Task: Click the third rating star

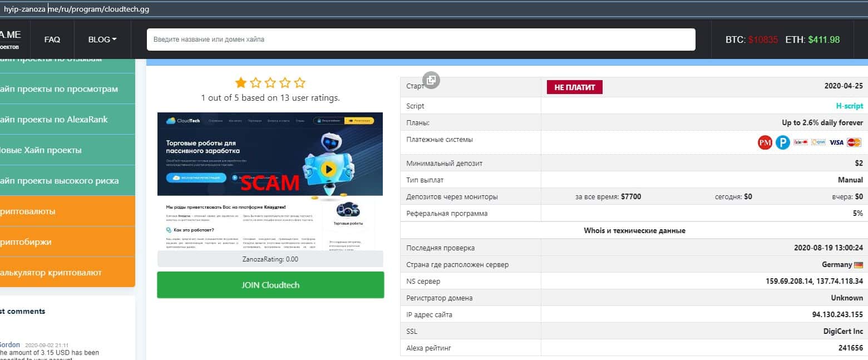Action: click(270, 83)
